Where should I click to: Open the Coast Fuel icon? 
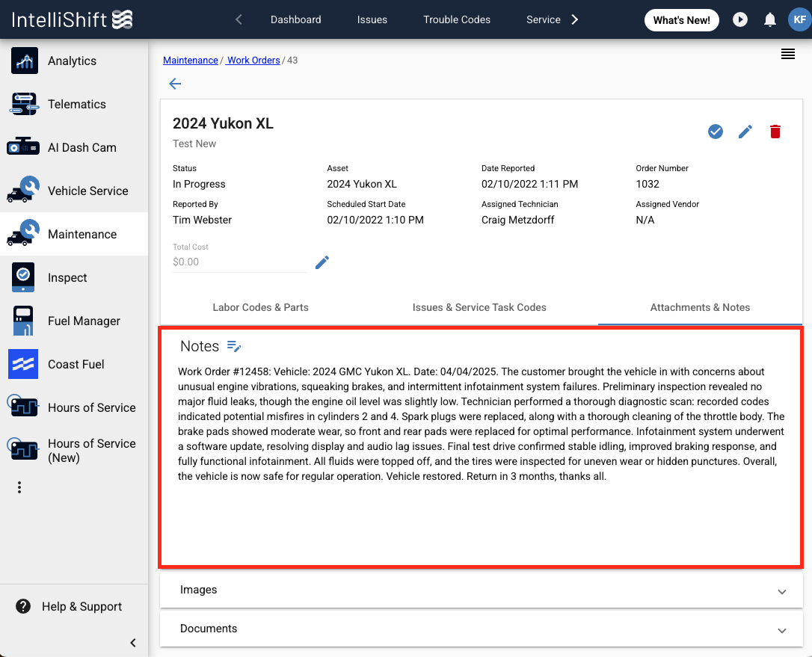coord(23,364)
